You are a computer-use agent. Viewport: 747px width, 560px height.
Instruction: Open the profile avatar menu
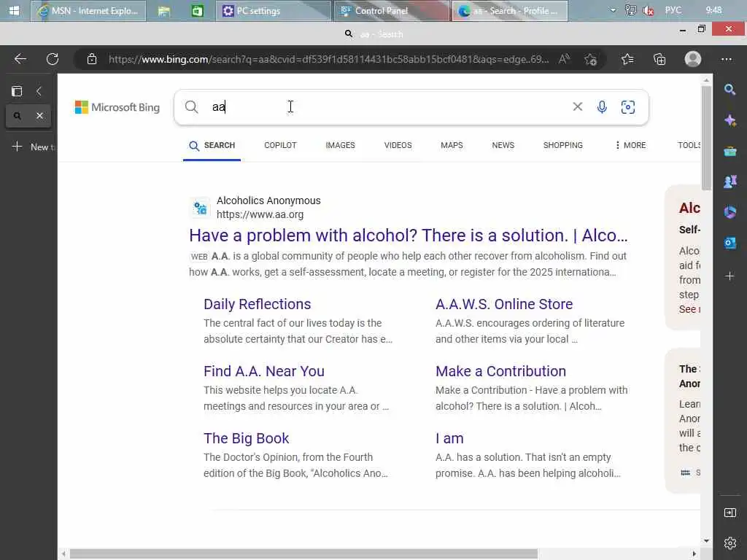(693, 59)
